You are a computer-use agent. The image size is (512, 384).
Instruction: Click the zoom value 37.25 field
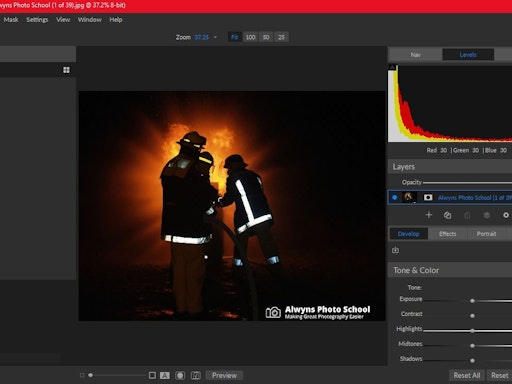(x=202, y=37)
